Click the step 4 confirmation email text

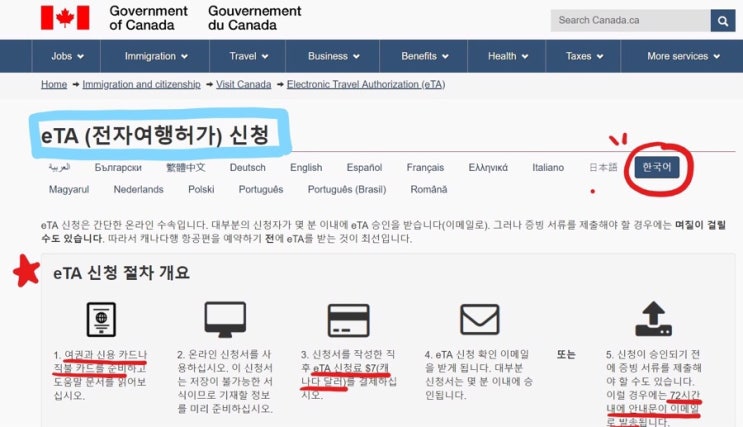coord(479,375)
